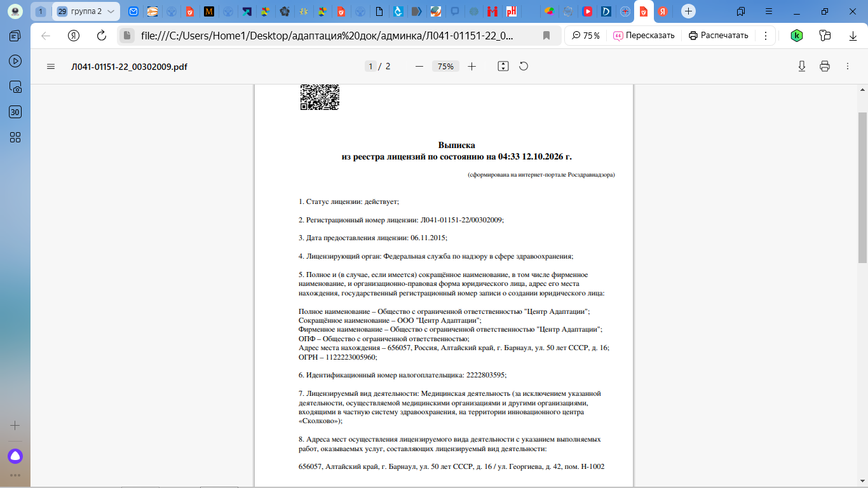This screenshot has height=488, width=868.
Task: Print PDF using viewer toolbar printer icon
Action: pyautogui.click(x=825, y=66)
